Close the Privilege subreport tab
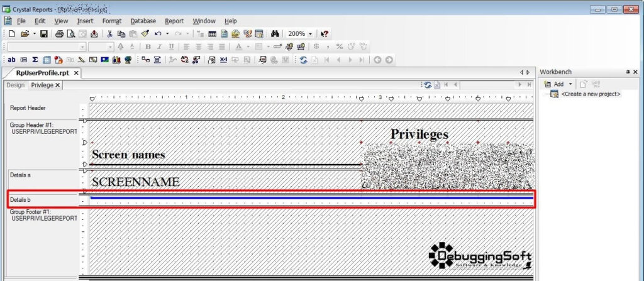The width and height of the screenshot is (644, 281). click(57, 85)
